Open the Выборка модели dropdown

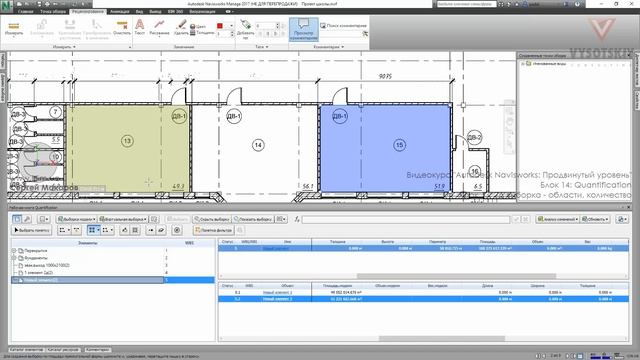click(76, 219)
